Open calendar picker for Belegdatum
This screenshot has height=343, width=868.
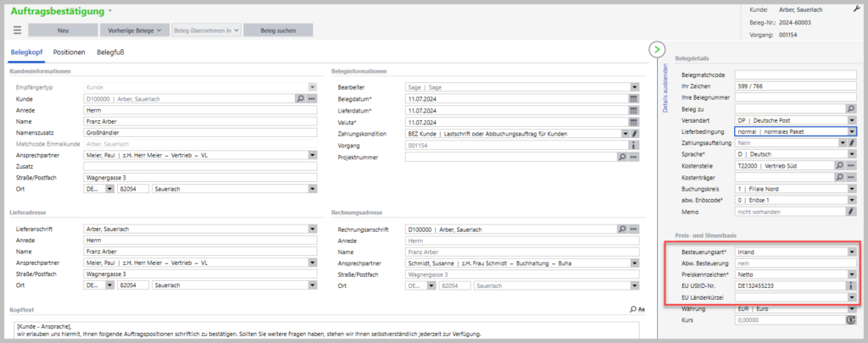pyautogui.click(x=633, y=98)
